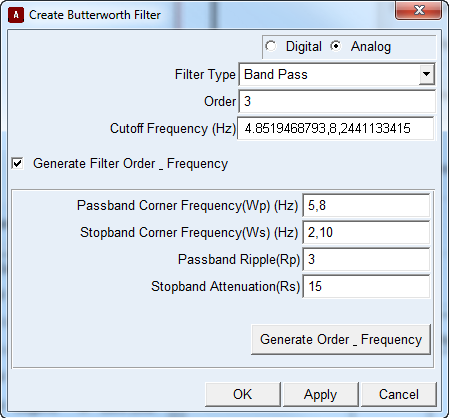Confirm with the OK button
The width and height of the screenshot is (449, 418).
tap(243, 395)
